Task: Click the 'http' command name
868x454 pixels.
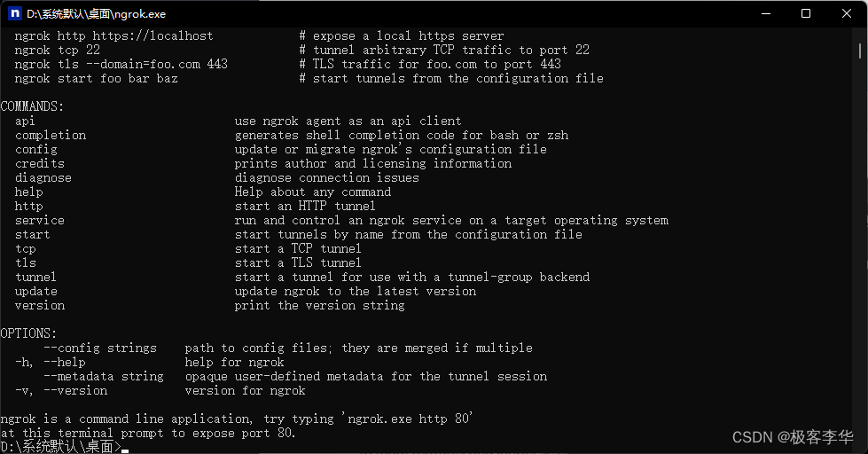Action: point(28,206)
